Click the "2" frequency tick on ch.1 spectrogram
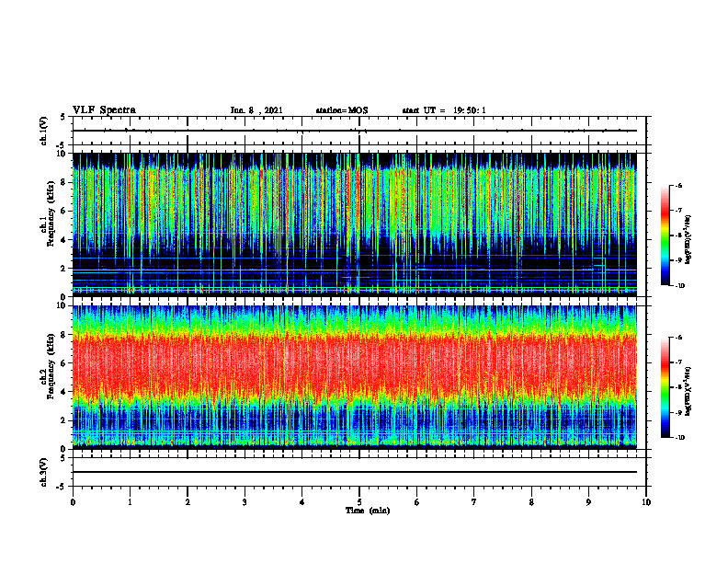The image size is (728, 563). point(63,269)
